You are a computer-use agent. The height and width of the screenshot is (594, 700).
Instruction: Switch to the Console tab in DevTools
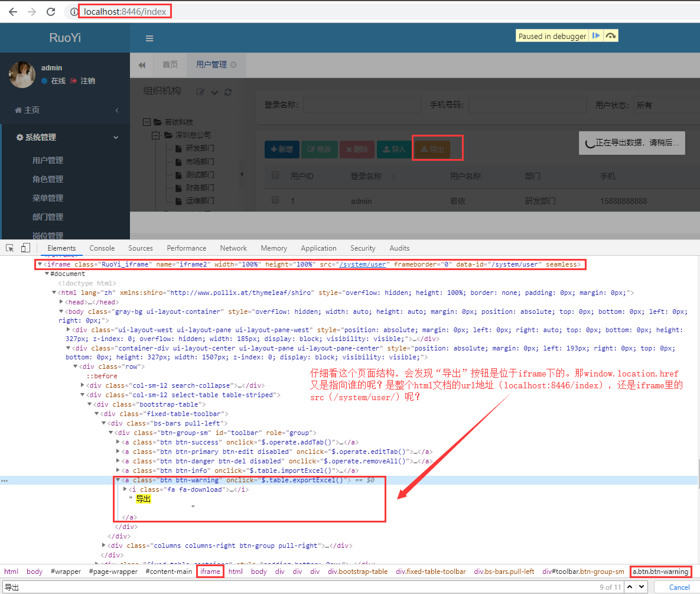[x=102, y=248]
